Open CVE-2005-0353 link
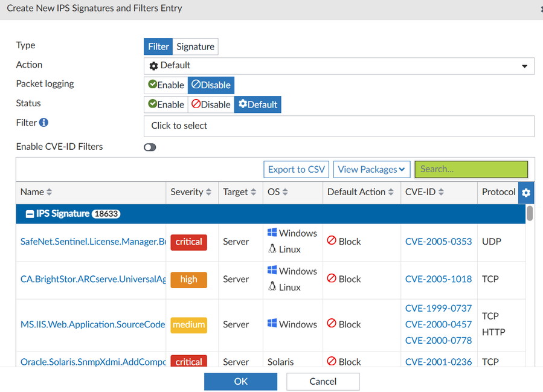This screenshot has width=543, height=392. point(439,242)
